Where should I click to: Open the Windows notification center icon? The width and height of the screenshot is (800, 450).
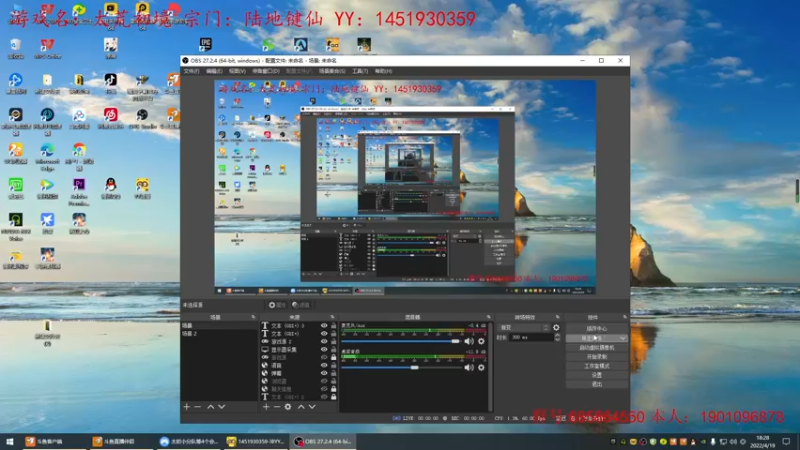(x=786, y=441)
